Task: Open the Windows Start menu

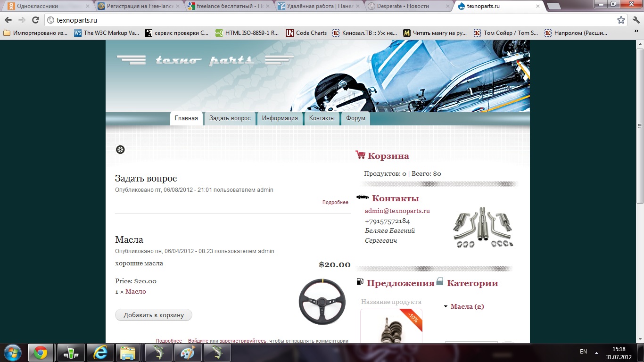Action: point(12,353)
